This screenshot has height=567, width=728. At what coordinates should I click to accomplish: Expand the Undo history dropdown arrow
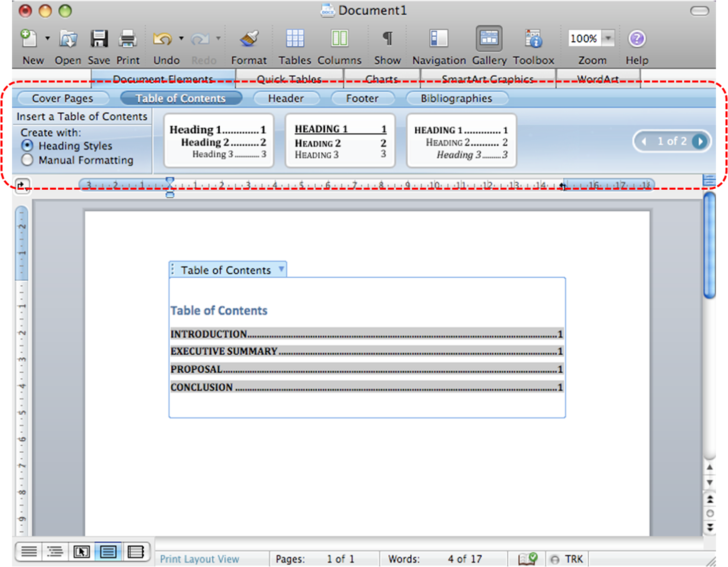coord(180,38)
